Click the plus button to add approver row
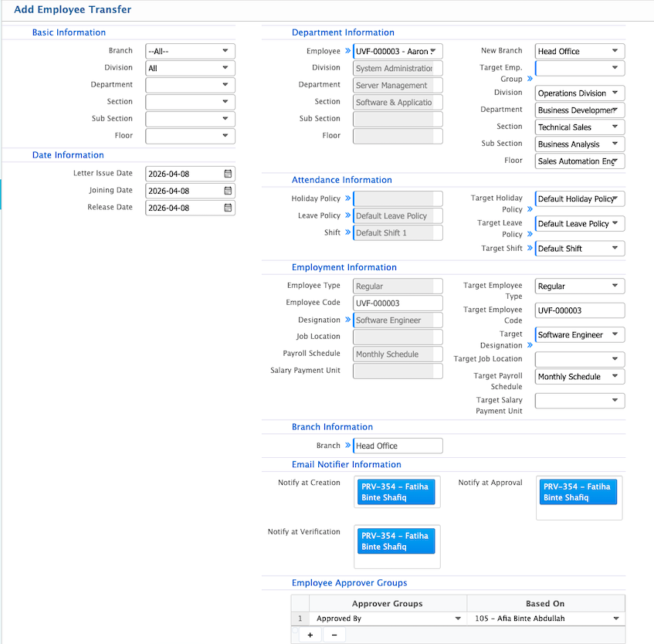The image size is (654, 644). click(x=310, y=635)
